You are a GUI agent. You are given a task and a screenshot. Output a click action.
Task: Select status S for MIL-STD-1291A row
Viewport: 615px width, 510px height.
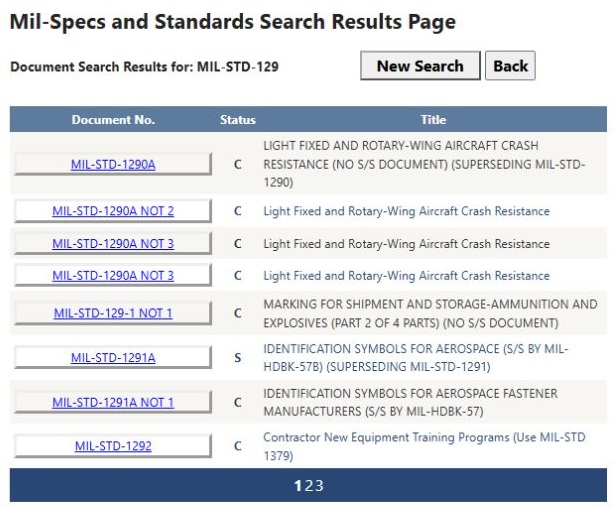tap(238, 358)
